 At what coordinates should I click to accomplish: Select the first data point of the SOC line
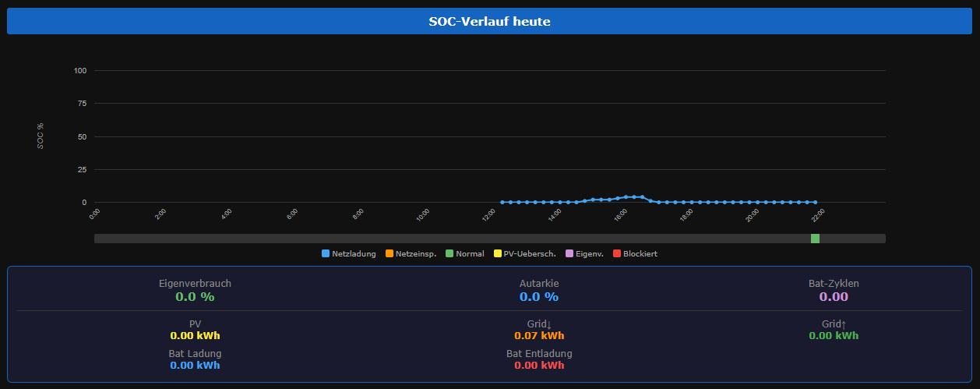pos(502,202)
